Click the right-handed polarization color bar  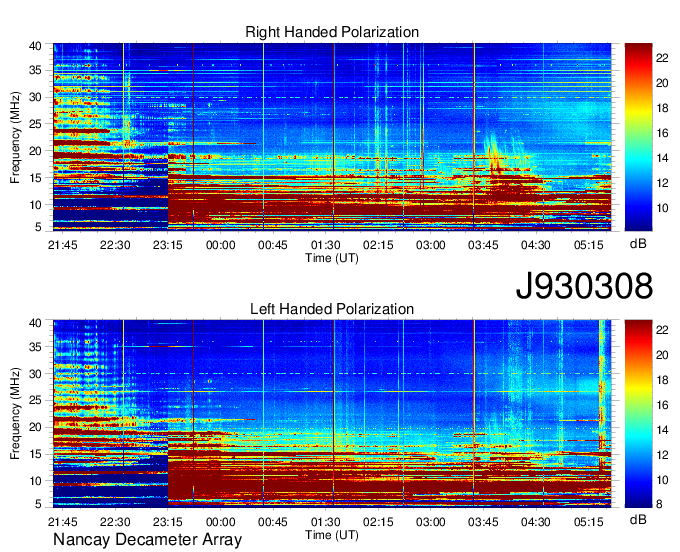point(638,137)
